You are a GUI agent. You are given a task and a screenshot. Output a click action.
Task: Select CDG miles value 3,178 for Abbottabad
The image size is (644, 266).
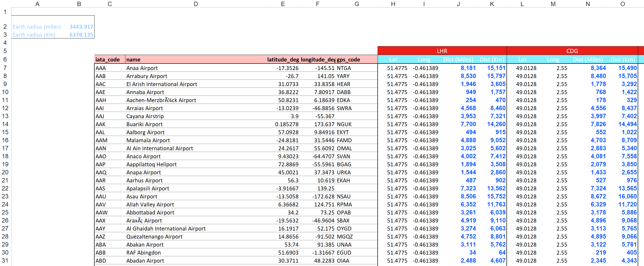pos(588,213)
